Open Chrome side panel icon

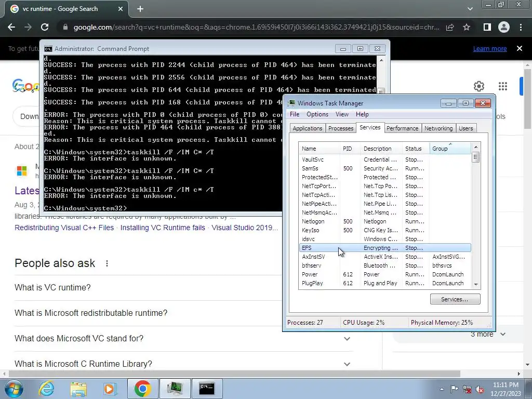(487, 27)
